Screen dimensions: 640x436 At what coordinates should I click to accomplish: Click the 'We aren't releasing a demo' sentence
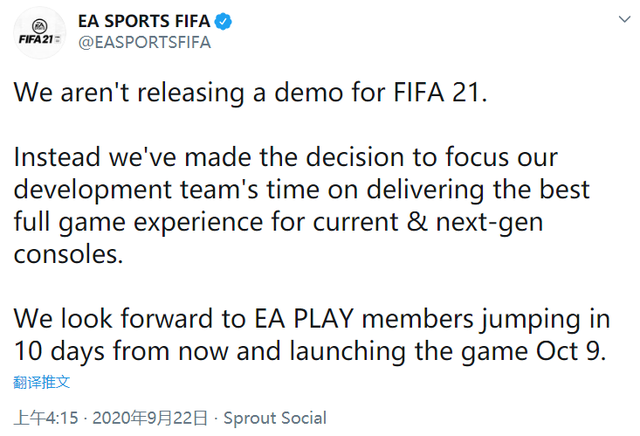(251, 92)
